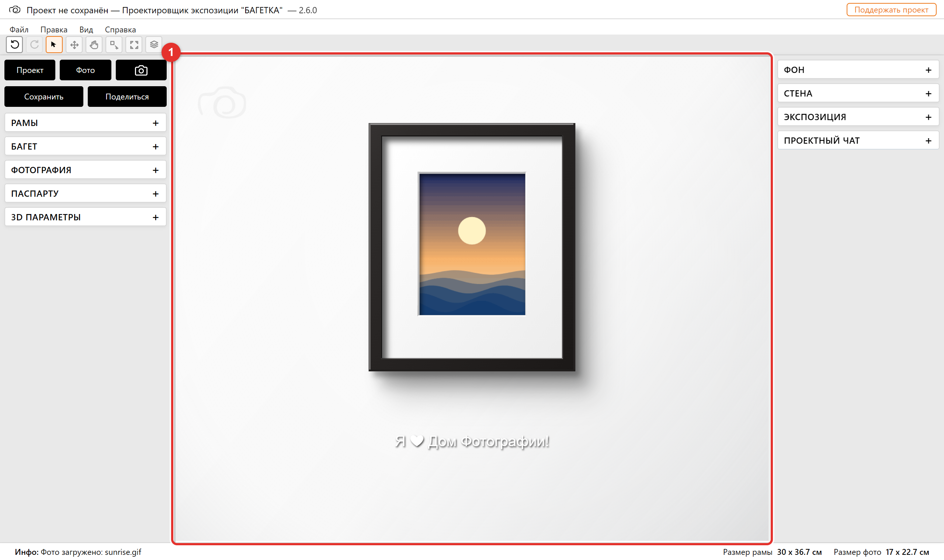The width and height of the screenshot is (944, 560).
Task: Expand the ФОН panel on right
Action: tap(858, 70)
